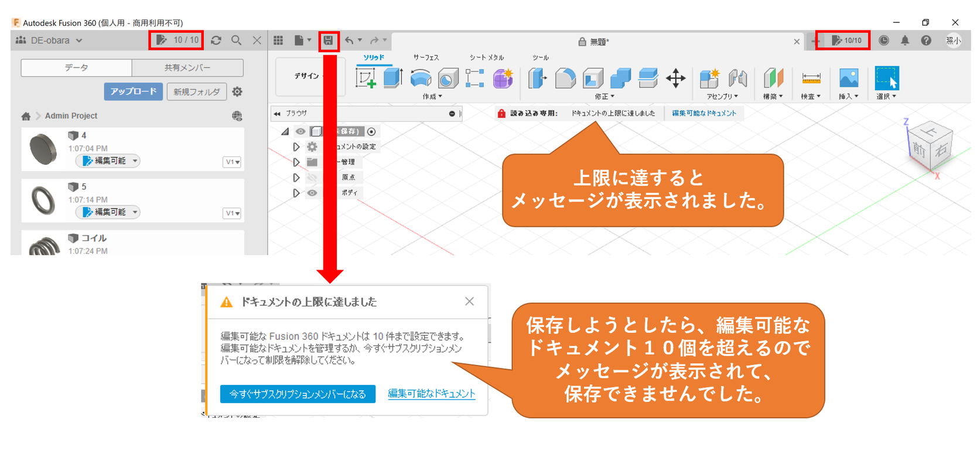Open the 修正 dropdown menu
980x450 pixels.
point(605,97)
